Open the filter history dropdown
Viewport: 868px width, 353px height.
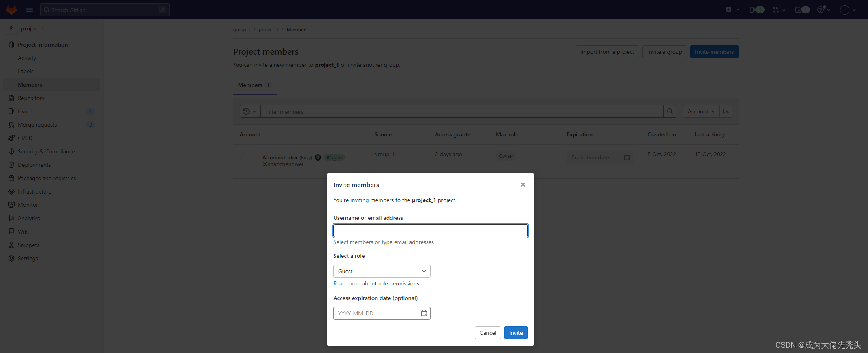click(x=250, y=111)
